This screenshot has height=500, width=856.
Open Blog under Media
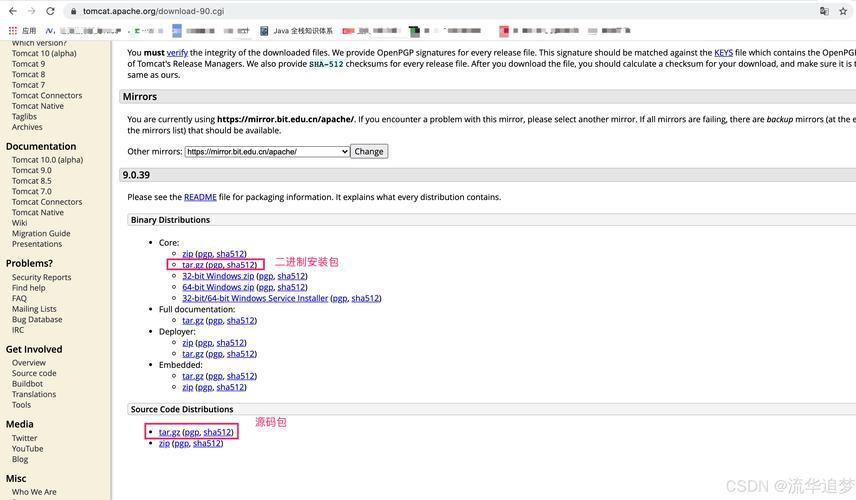coord(20,459)
